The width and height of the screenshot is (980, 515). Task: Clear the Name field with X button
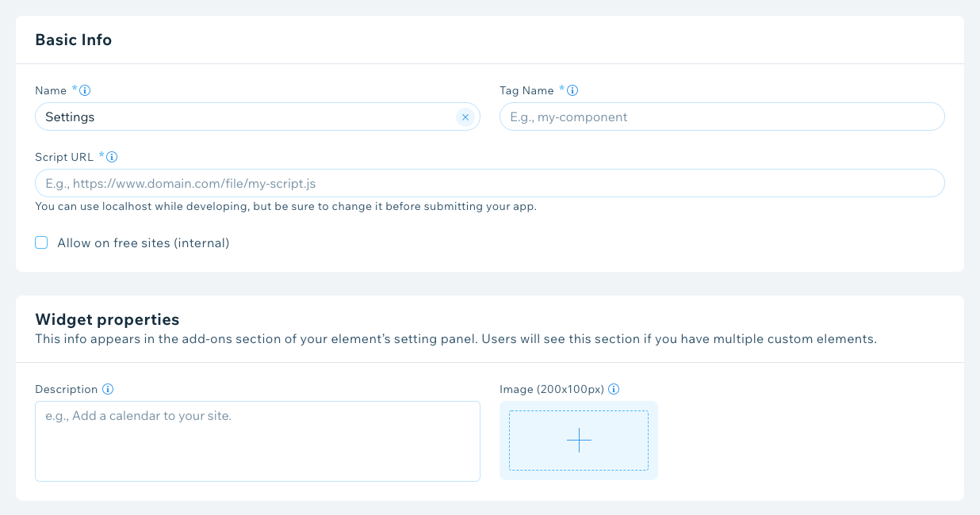[x=465, y=117]
